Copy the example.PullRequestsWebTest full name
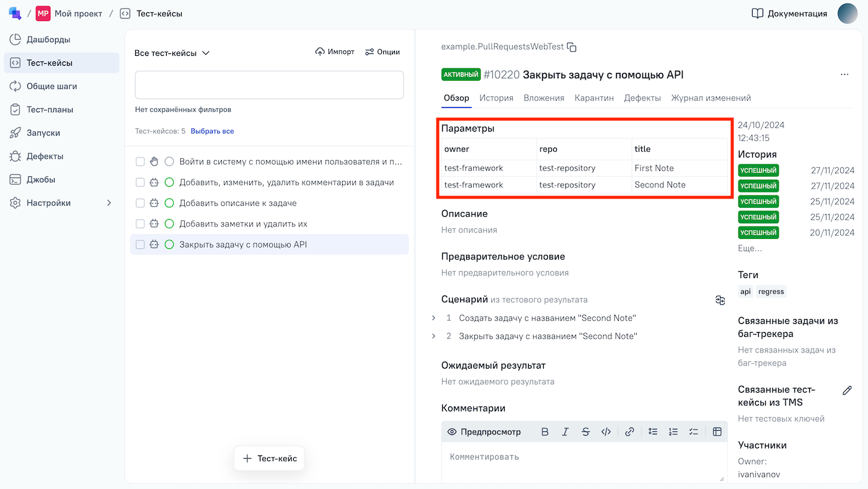Screen dimensions: 868x489 [572, 47]
